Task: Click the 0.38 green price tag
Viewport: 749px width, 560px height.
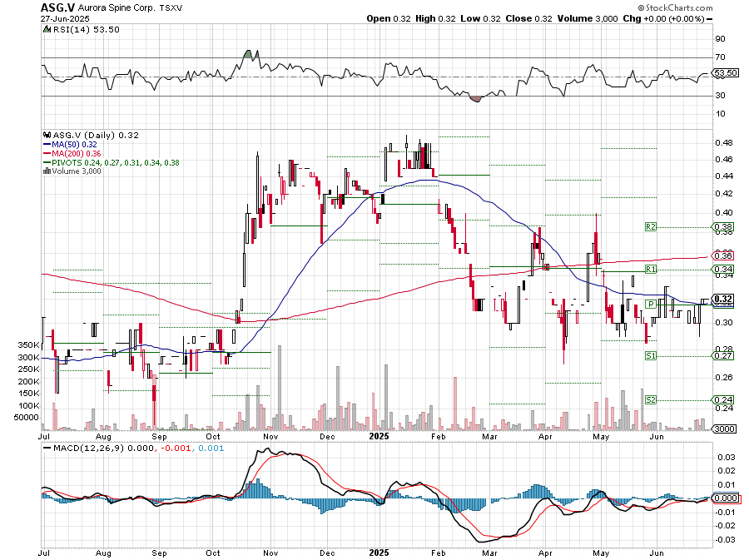Action: click(723, 227)
